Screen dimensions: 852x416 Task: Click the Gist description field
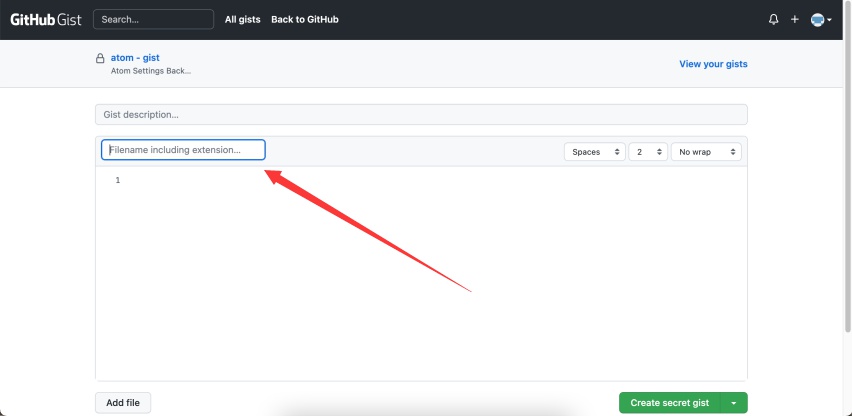[421, 115]
